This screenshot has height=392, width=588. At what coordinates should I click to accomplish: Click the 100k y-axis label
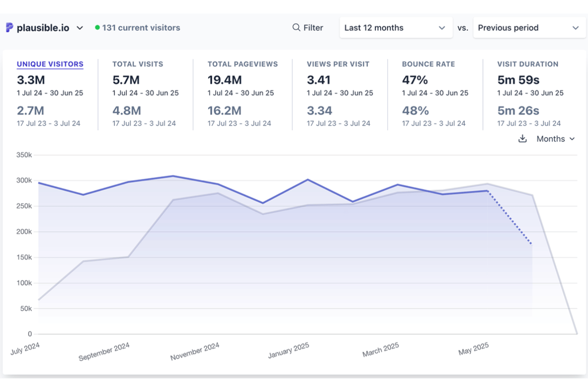[x=24, y=283]
